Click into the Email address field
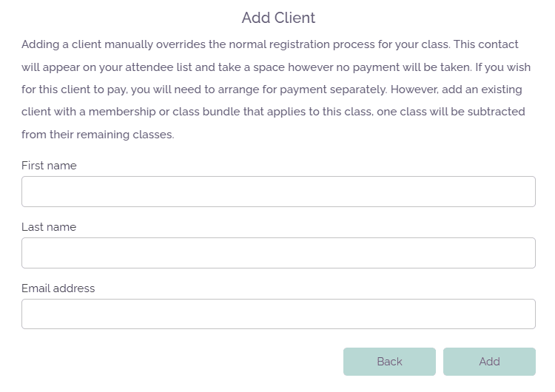555x392 pixels. (x=278, y=314)
